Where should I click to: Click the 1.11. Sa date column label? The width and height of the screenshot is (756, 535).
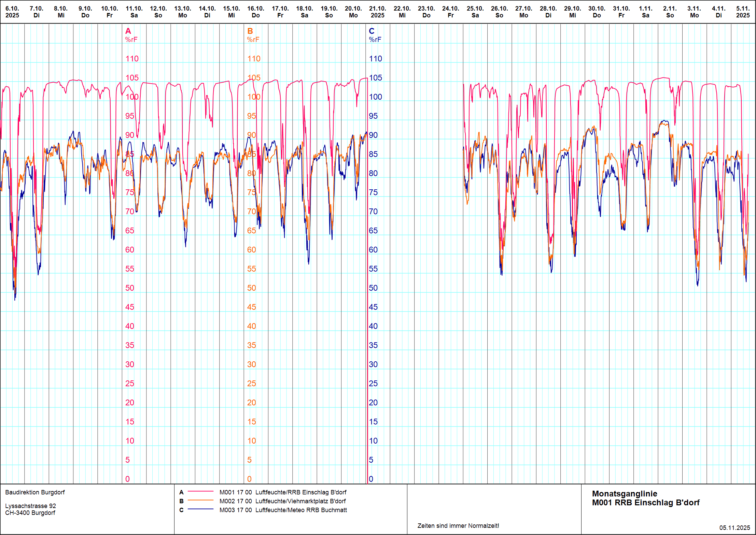tap(645, 12)
